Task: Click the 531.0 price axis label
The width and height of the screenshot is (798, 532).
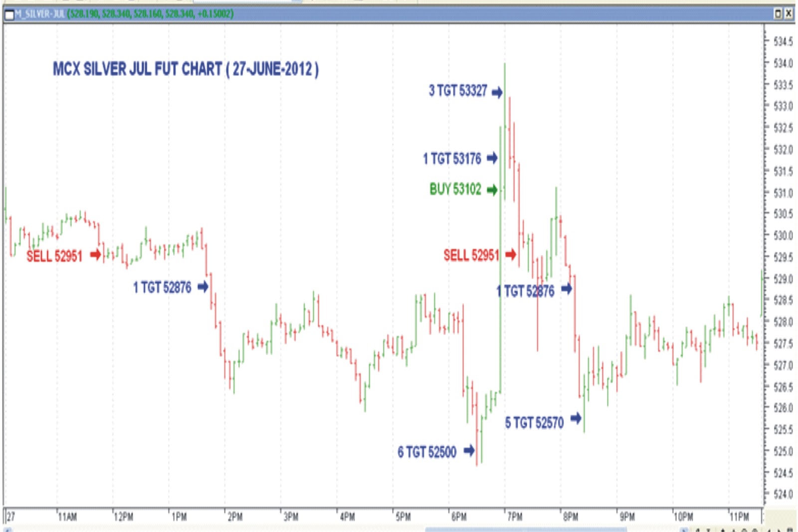Action: tap(783, 192)
